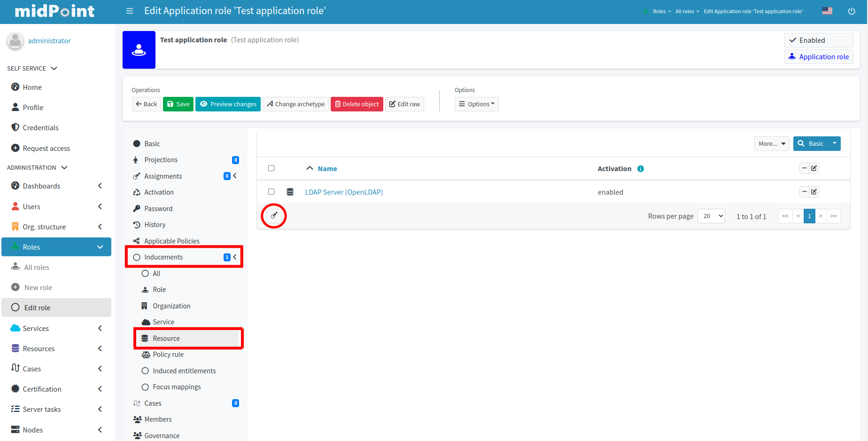This screenshot has width=868, height=441.
Task: Check the LDAP Server row checkbox
Action: (x=271, y=192)
